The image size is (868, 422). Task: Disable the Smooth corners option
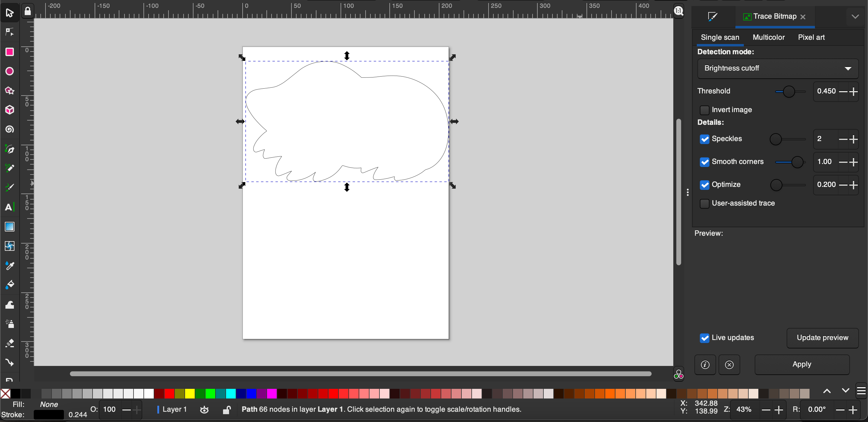tap(705, 162)
